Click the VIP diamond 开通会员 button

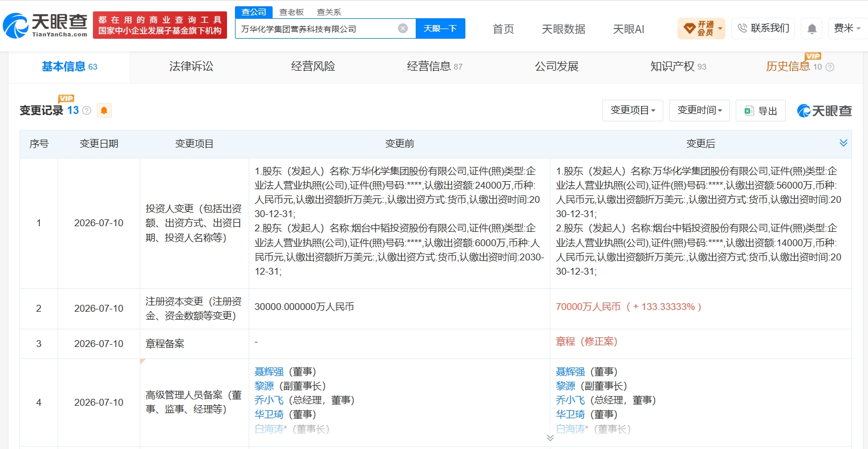click(701, 28)
